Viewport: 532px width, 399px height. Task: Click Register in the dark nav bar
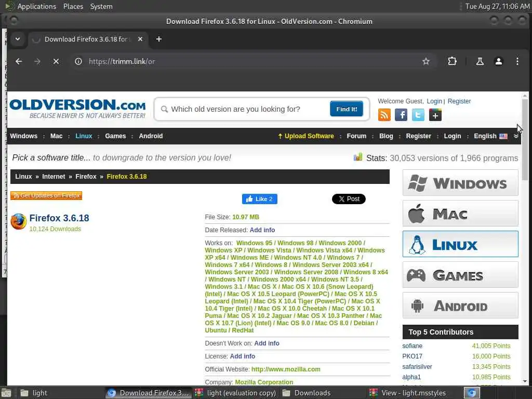coord(418,136)
